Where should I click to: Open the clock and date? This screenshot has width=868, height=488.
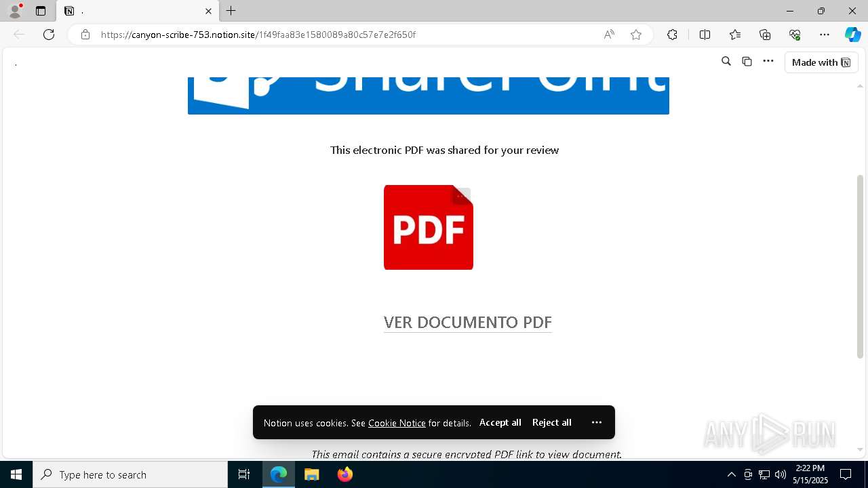[x=810, y=474]
